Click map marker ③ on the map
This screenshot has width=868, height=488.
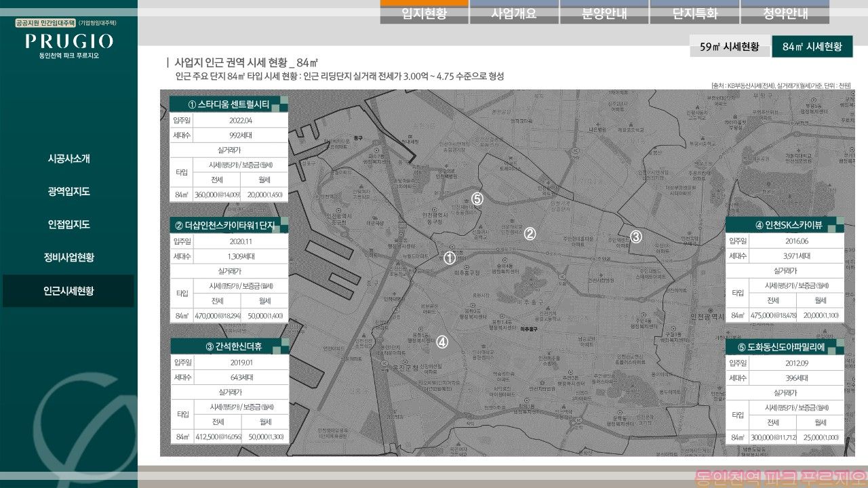[636, 237]
